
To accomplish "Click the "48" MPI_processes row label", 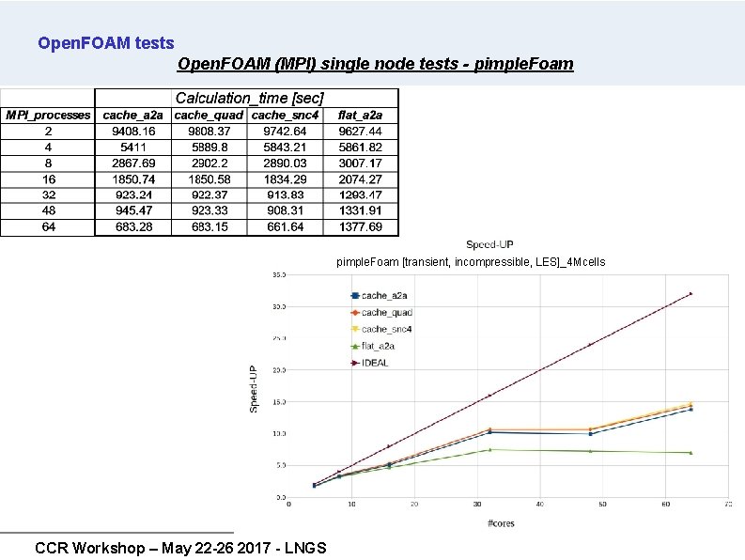I will pyautogui.click(x=49, y=210).
